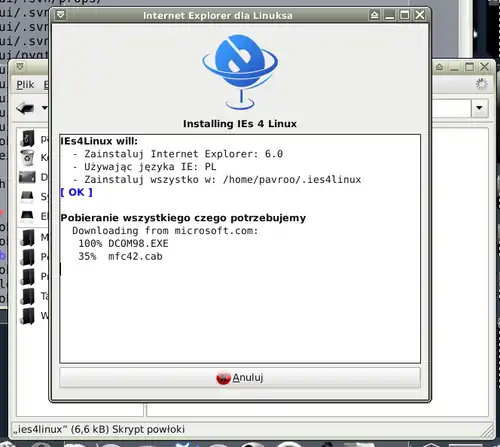
Task: Maximize the Internet Explorer dla Linuksa dialog
Action: click(x=404, y=15)
